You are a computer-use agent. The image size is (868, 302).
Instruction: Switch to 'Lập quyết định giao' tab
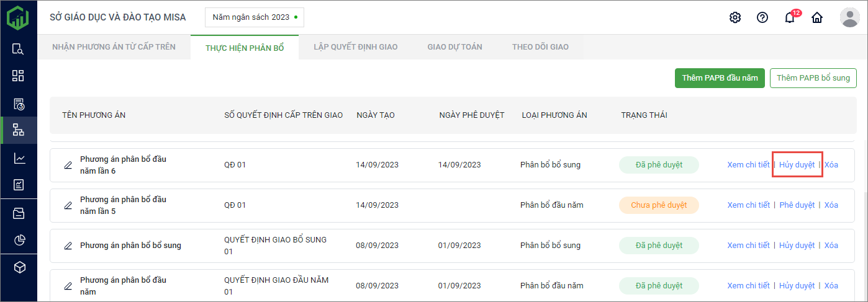tap(355, 47)
